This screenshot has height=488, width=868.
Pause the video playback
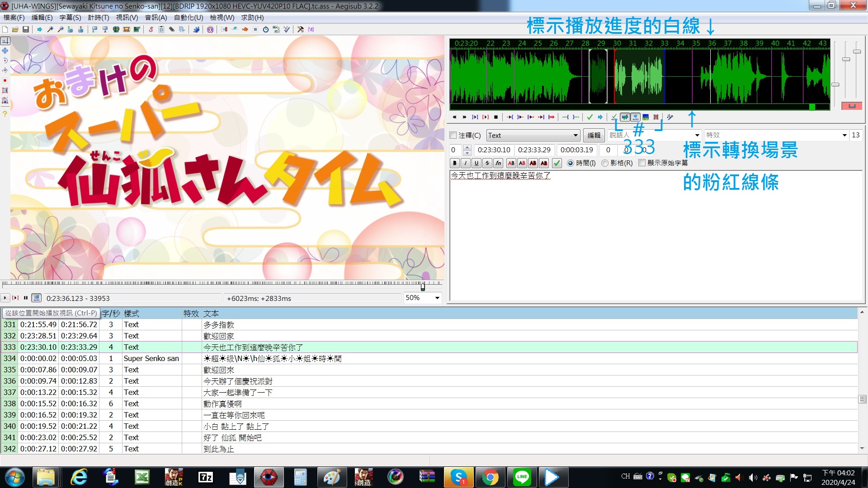coord(26,298)
